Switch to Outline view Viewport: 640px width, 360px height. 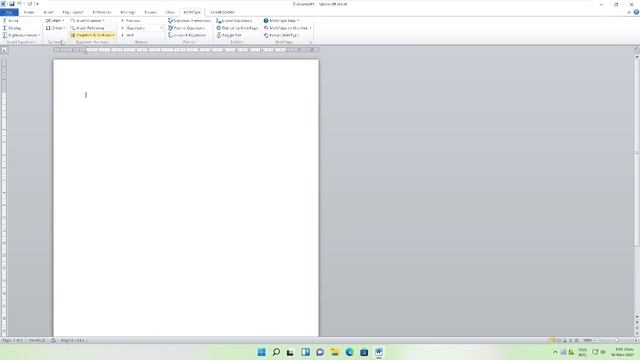571,340
